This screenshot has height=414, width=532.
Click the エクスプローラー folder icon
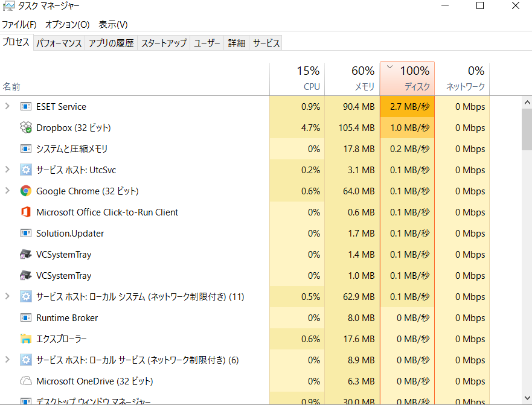coord(26,339)
